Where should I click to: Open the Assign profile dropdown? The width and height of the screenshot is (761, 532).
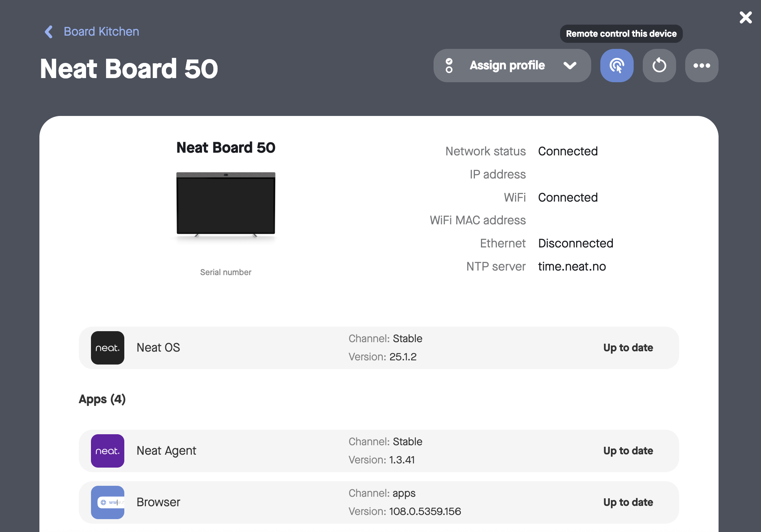pos(512,66)
